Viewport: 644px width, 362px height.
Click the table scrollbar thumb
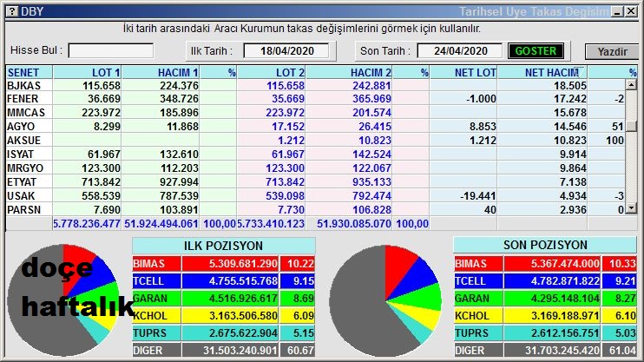point(631,126)
